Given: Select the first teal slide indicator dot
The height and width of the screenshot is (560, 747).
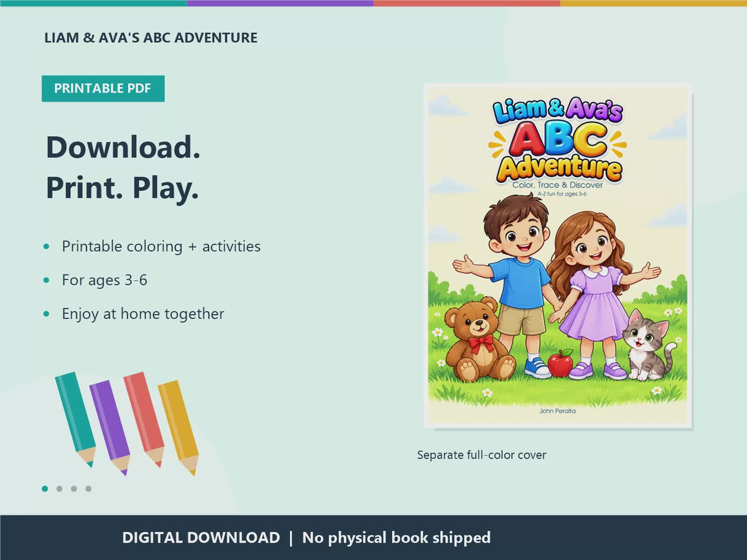Looking at the screenshot, I should pyautogui.click(x=45, y=488).
